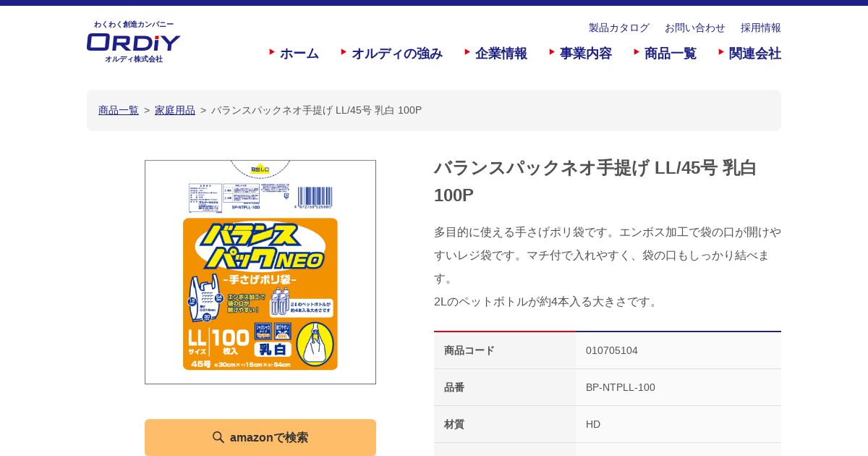This screenshot has width=868, height=456.
Task: Open the オルディの強み menu item
Action: (391, 54)
